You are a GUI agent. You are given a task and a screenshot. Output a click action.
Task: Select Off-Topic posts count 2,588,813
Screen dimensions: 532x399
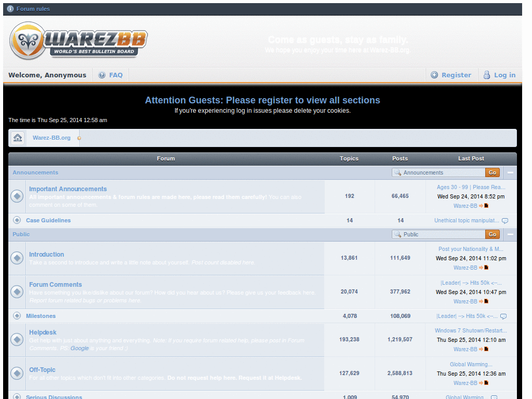point(400,373)
